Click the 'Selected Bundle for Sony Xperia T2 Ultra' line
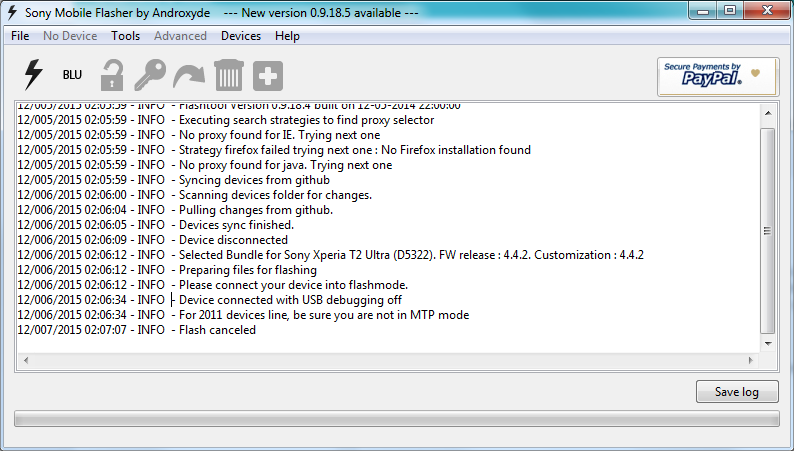Screen dimensions: 794x451 331,255
